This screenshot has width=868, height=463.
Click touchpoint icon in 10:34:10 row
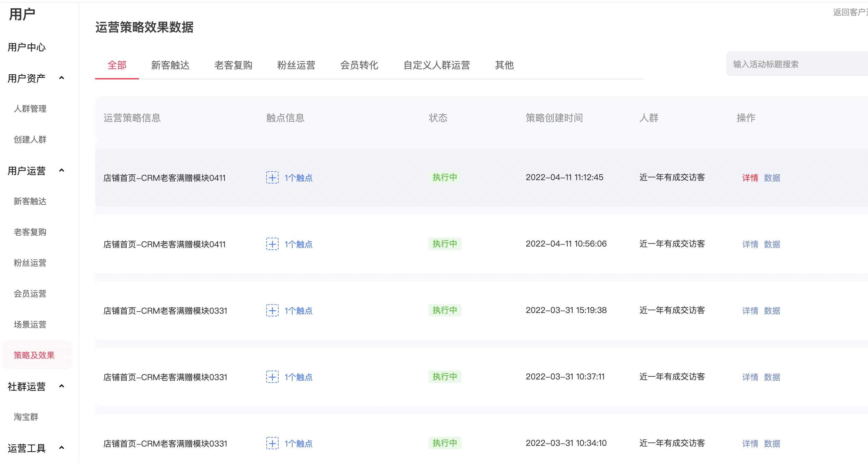pos(272,443)
